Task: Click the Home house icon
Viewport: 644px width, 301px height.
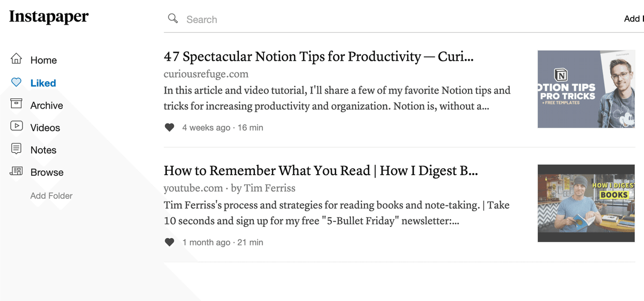Action: [x=17, y=59]
